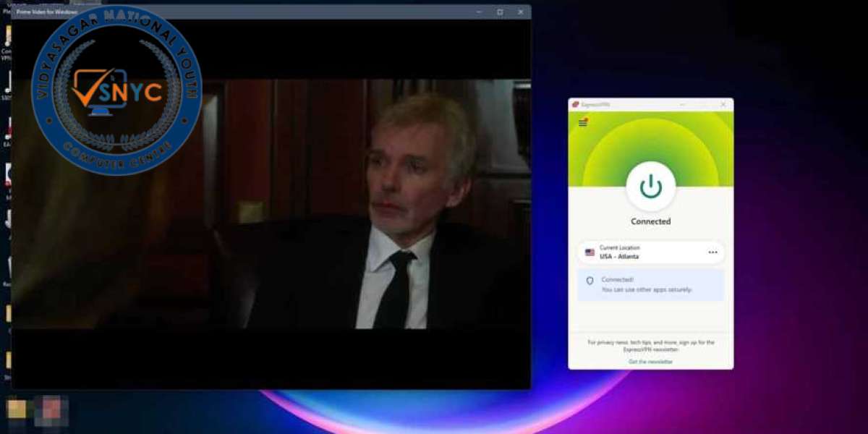Click the ExpressVPN logo in its title bar
Screen dimensions: 868x434
point(576,104)
